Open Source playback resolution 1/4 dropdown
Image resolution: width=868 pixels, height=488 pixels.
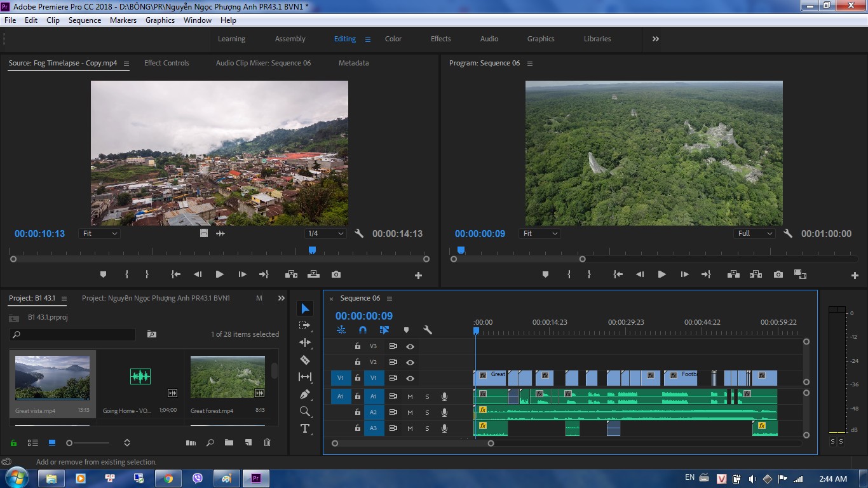(325, 233)
